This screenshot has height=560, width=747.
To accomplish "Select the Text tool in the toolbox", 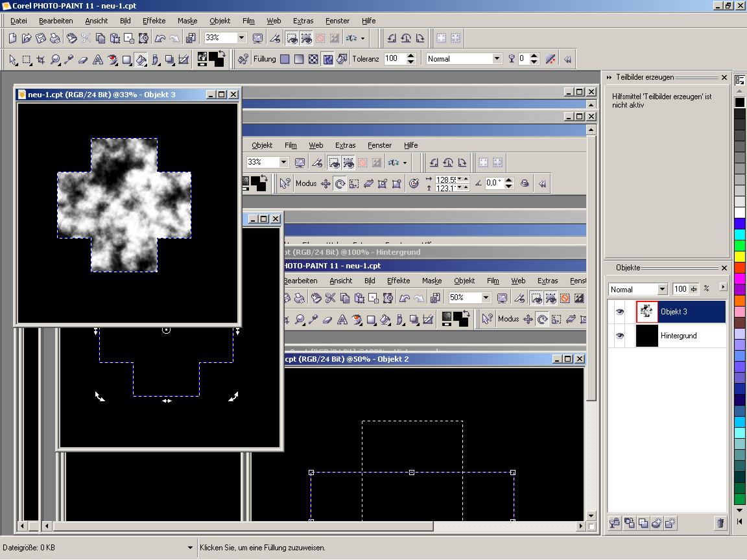I will pyautogui.click(x=98, y=60).
